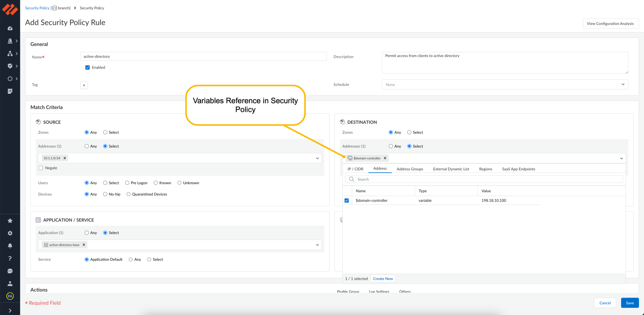Open the Schedule dropdown
644x315 pixels.
coord(505,85)
